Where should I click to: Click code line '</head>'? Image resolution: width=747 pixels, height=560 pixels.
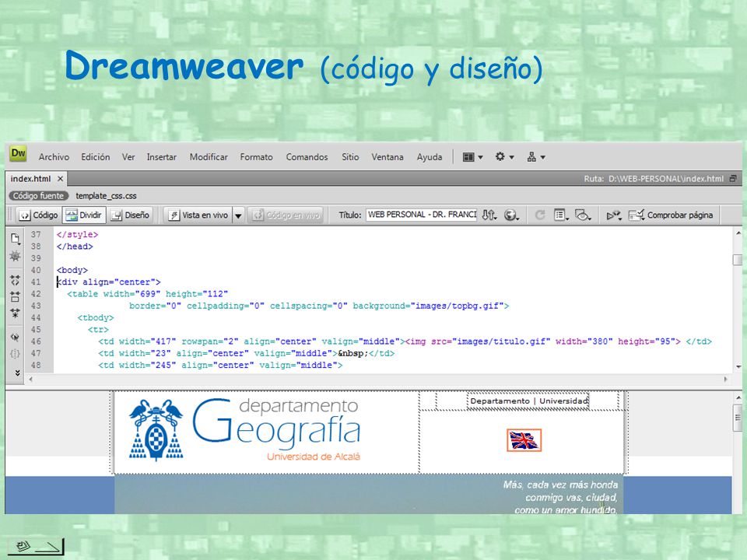coord(75,247)
